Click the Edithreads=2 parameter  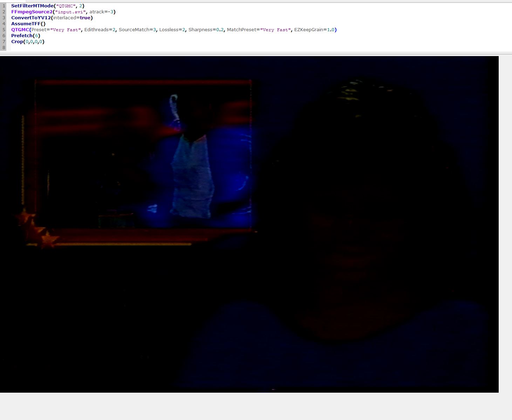point(100,30)
